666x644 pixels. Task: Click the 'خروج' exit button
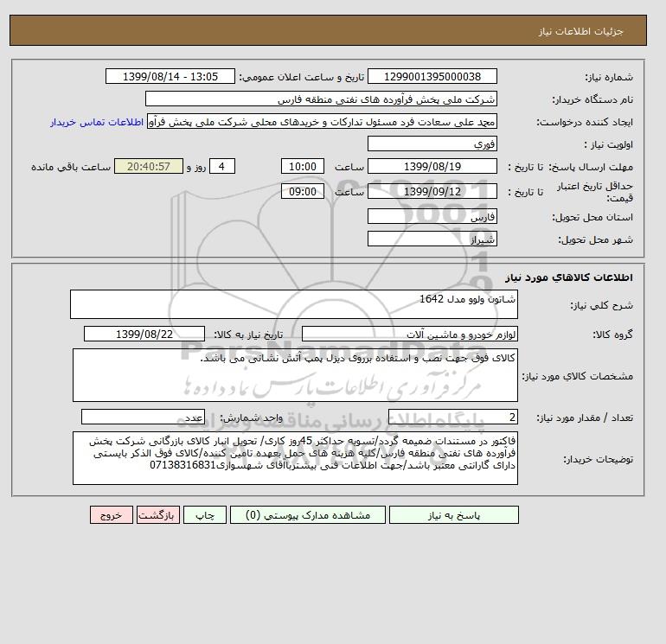pos(112,514)
